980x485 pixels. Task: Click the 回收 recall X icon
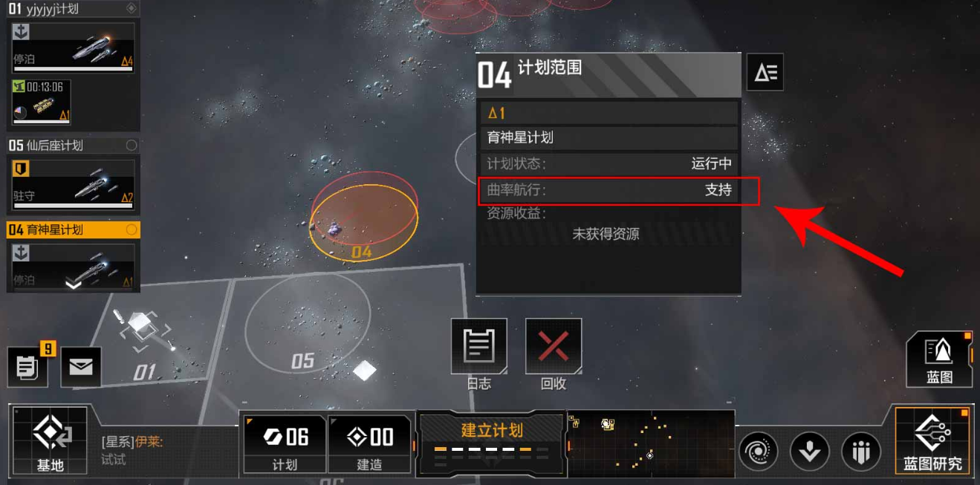tap(554, 346)
